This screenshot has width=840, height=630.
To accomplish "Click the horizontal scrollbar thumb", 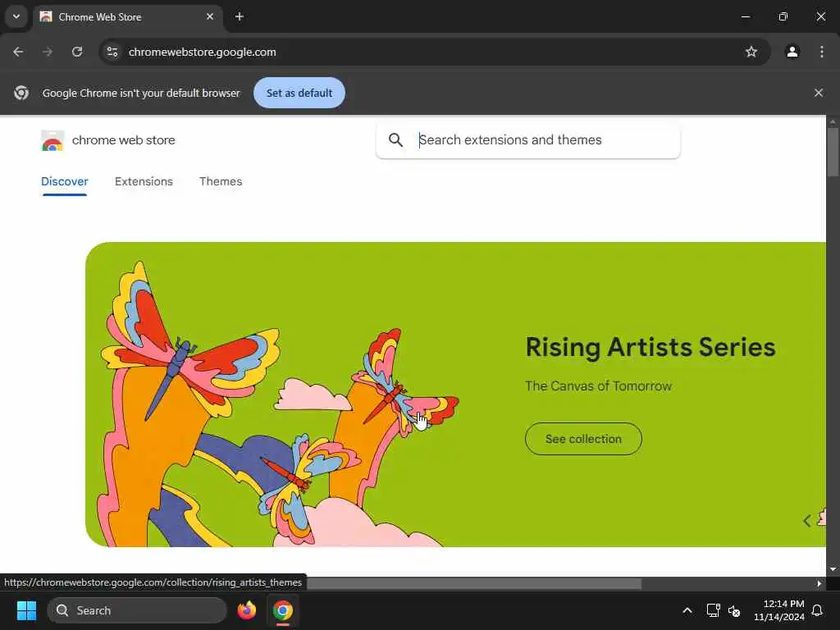I will click(x=474, y=583).
